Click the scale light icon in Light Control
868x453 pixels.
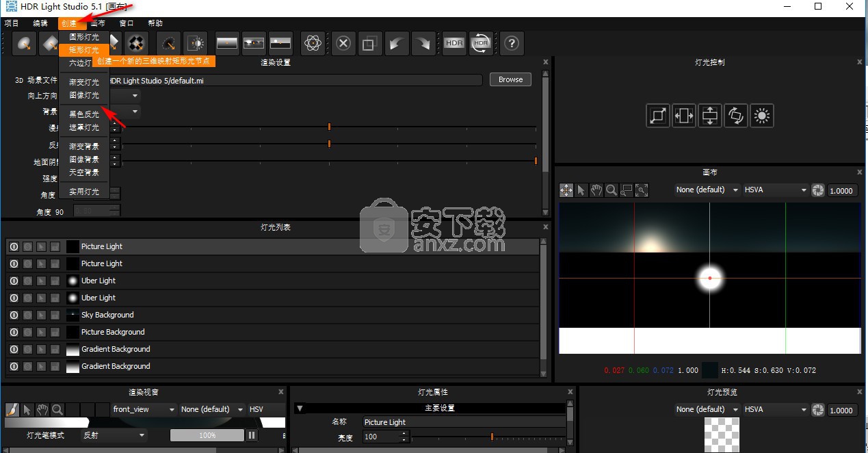pyautogui.click(x=658, y=115)
